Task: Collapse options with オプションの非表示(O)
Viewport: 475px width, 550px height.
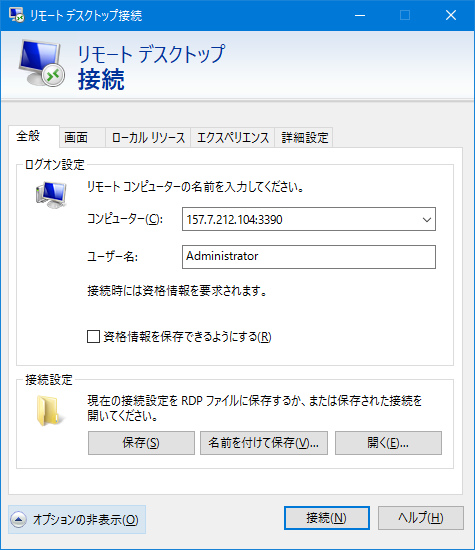Action: 77,519
